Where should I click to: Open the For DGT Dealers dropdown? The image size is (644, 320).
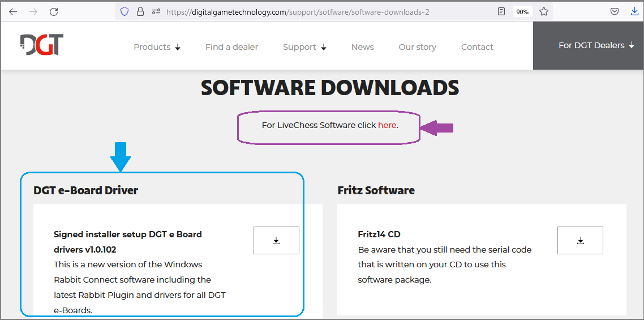pos(596,46)
